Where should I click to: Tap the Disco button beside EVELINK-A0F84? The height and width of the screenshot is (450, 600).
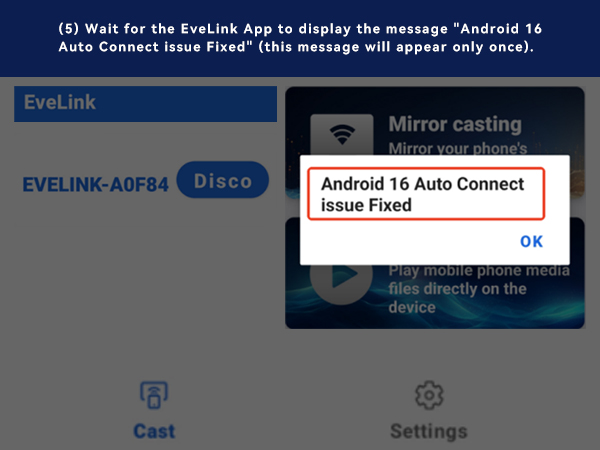(223, 180)
